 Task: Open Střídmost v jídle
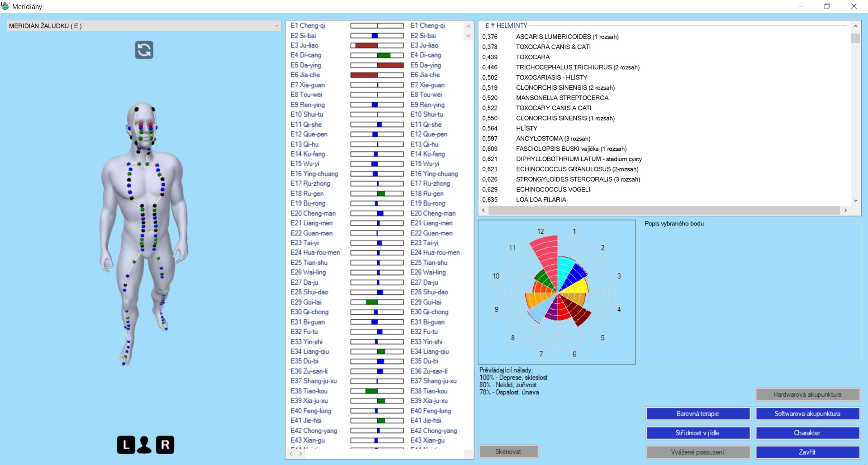click(x=697, y=433)
